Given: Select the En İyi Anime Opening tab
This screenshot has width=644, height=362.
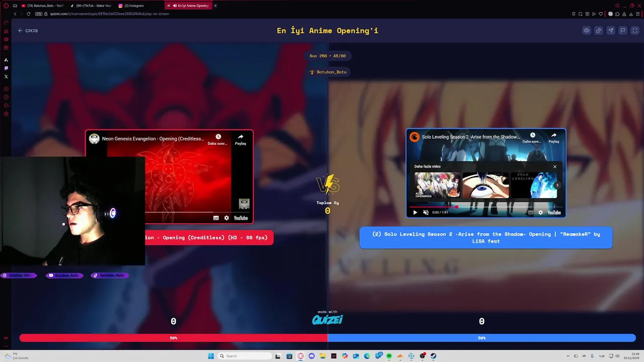Looking at the screenshot, I should point(188,6).
